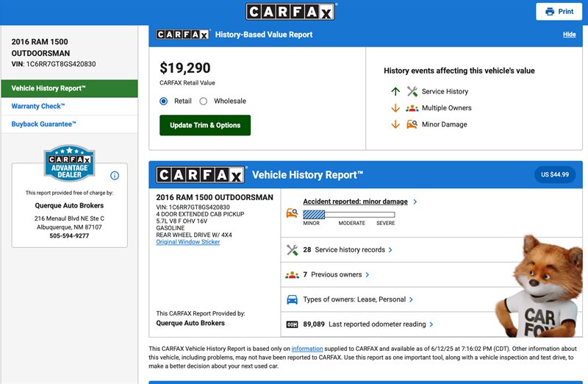Screen dimensions: 588x384
Task: Open the Original Window Sticker link
Action: [x=187, y=242]
